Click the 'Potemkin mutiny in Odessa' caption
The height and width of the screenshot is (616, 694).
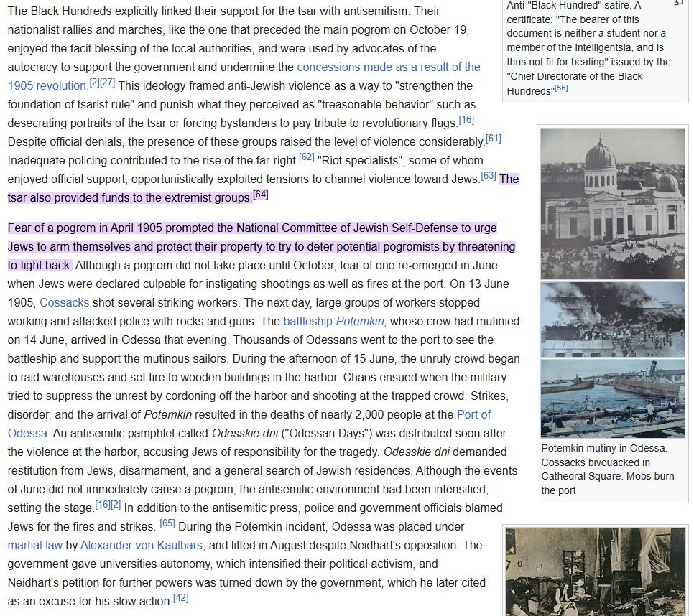tap(607, 470)
